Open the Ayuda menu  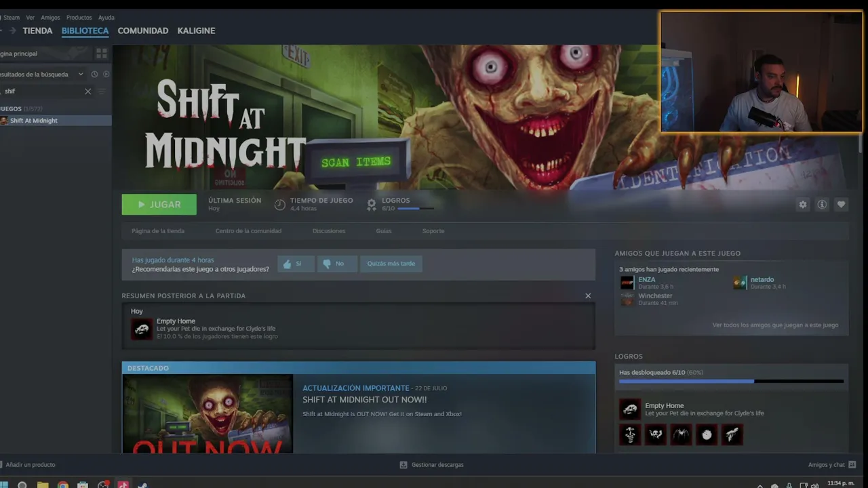click(106, 18)
